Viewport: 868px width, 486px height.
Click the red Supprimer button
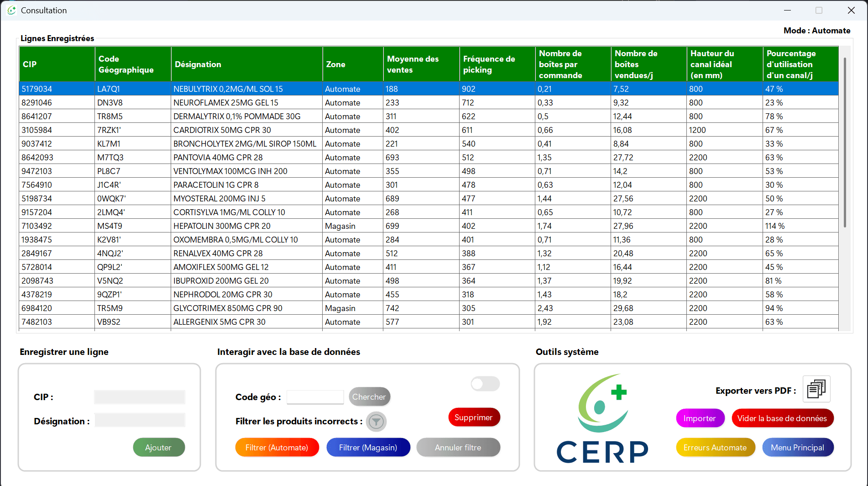474,417
